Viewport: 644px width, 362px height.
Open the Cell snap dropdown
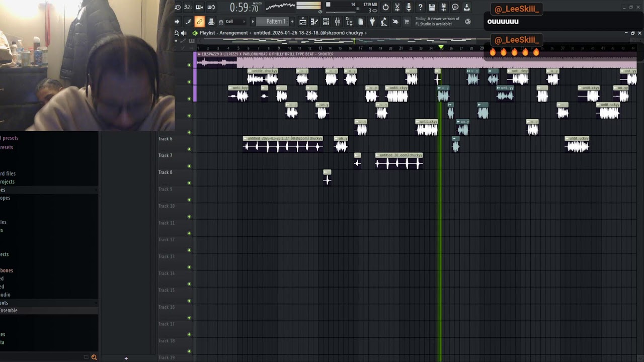point(235,22)
